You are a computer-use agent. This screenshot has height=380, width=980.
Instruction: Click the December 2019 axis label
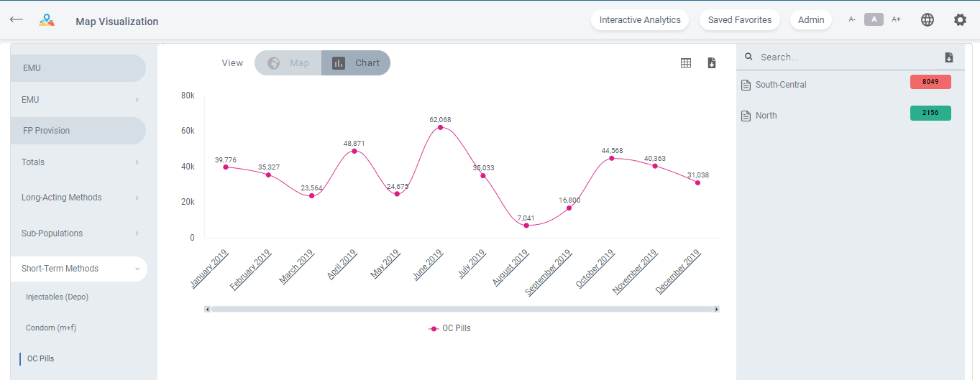(x=679, y=271)
